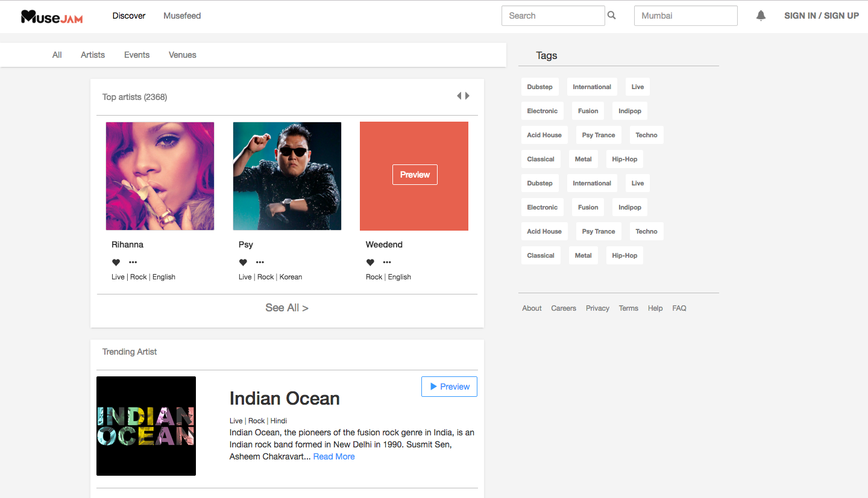This screenshot has height=498, width=868.
Task: Switch to the Artists tab
Action: (x=93, y=55)
